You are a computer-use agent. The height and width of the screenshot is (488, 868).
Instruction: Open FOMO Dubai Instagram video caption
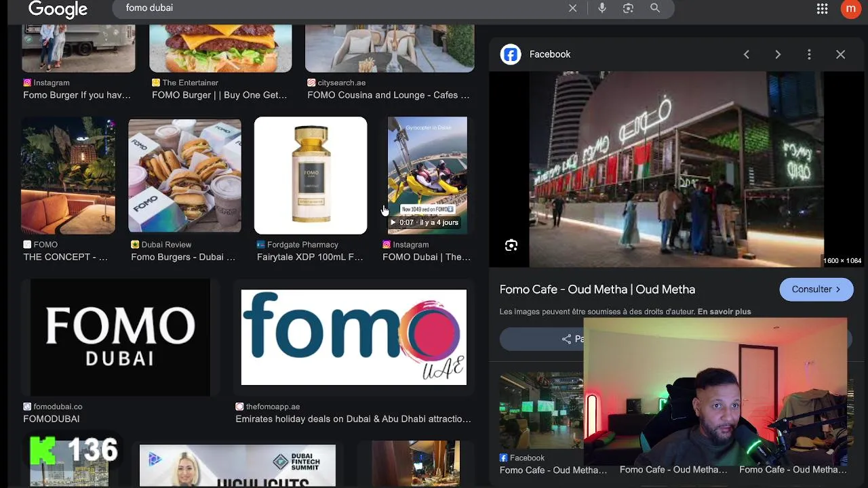click(427, 258)
